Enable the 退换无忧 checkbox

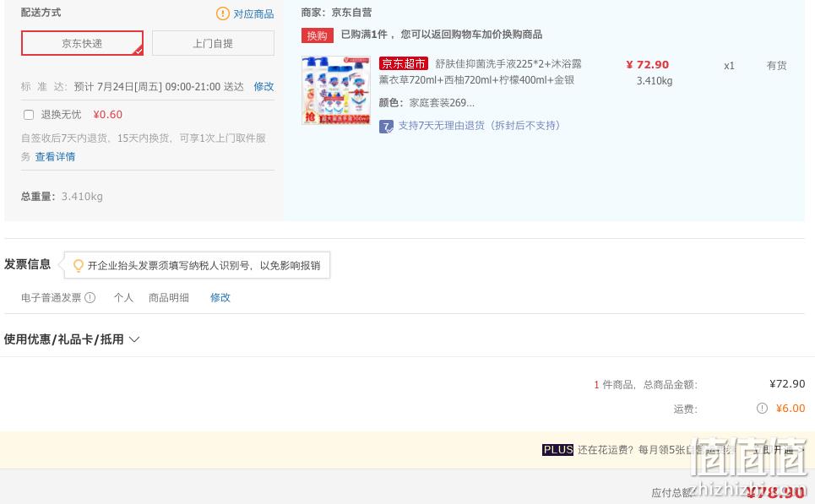coord(29,115)
